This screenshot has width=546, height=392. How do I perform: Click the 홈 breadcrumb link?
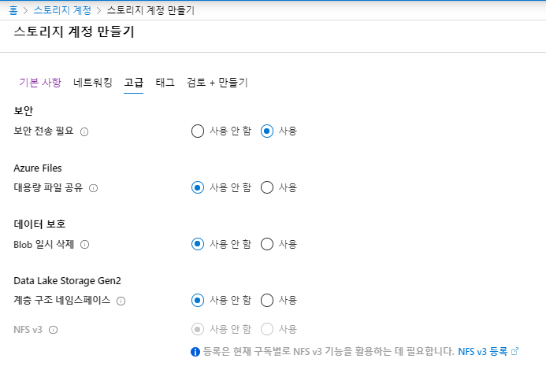click(x=13, y=10)
